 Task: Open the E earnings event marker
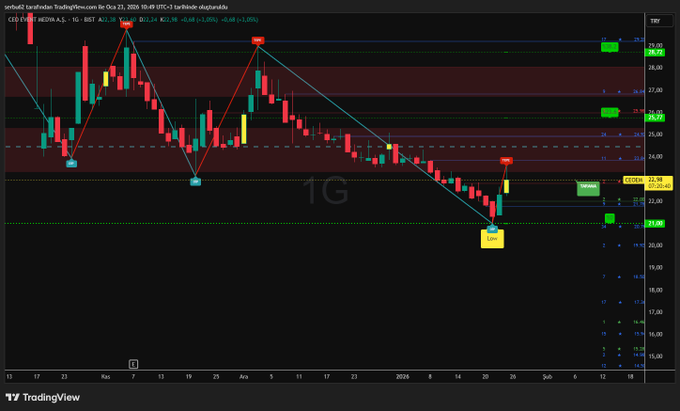click(x=133, y=364)
